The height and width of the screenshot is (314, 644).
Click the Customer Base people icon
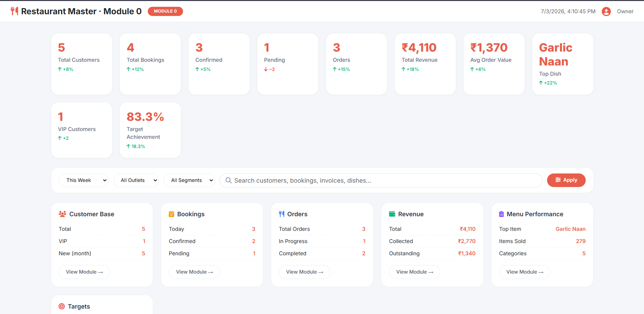point(62,214)
